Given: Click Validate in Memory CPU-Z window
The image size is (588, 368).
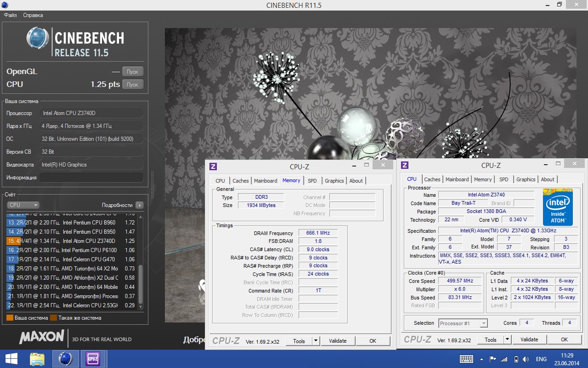Looking at the screenshot, I should 338,341.
